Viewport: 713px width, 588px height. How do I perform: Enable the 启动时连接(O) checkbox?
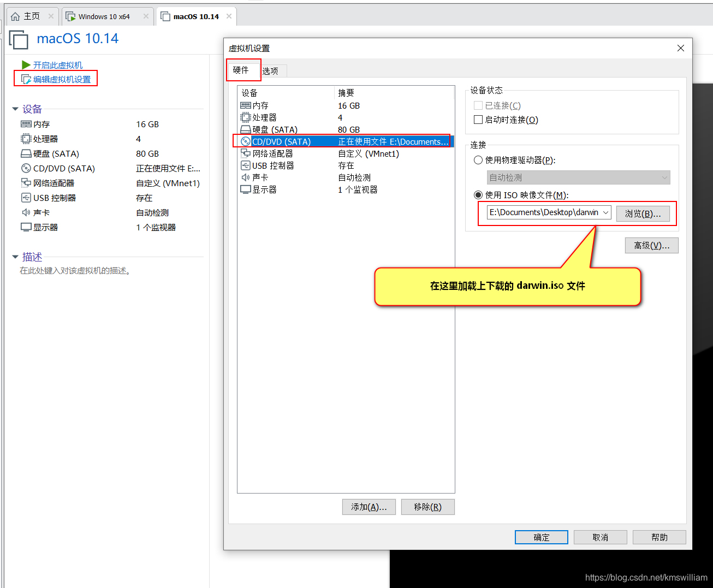[x=478, y=120]
